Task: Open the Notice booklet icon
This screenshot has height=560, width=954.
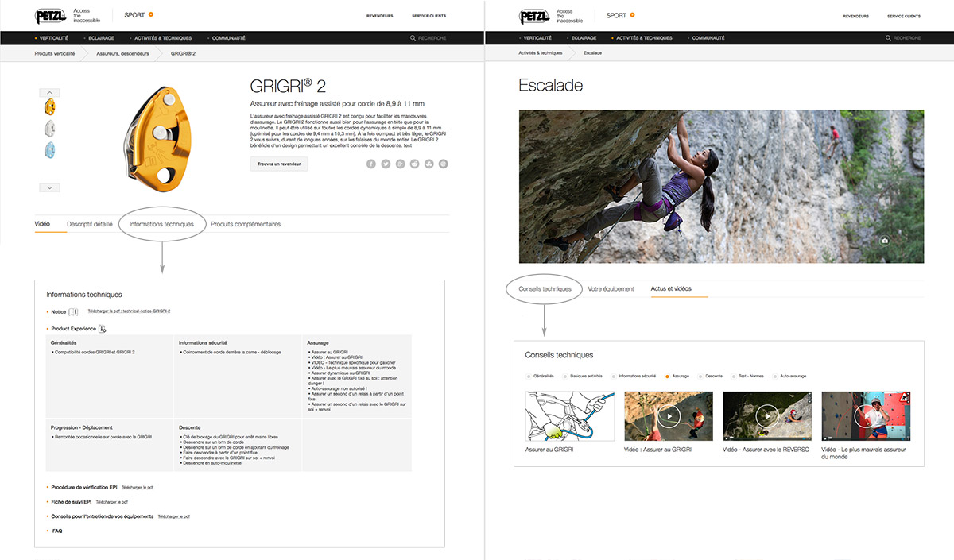Action: pos(73,312)
